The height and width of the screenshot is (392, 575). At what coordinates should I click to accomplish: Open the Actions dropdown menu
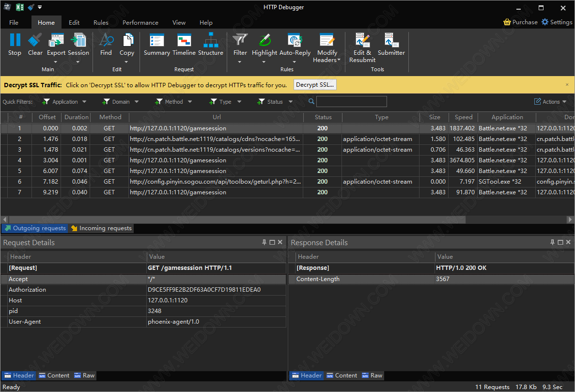(551, 102)
